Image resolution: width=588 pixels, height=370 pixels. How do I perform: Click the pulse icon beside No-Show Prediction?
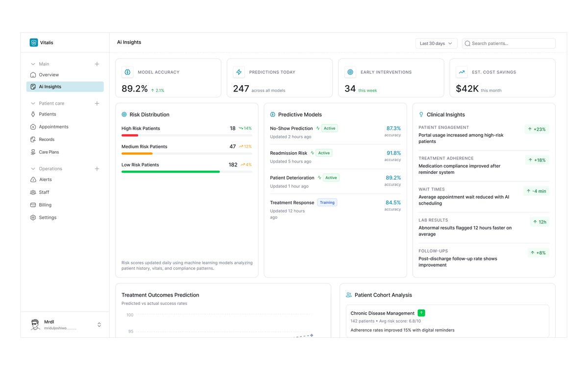coord(318,128)
